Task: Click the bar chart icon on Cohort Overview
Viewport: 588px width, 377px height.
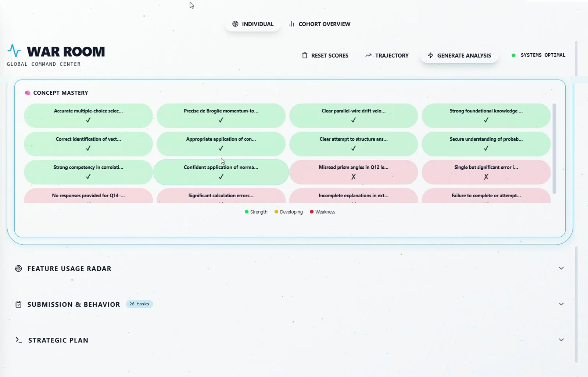Action: [x=292, y=24]
